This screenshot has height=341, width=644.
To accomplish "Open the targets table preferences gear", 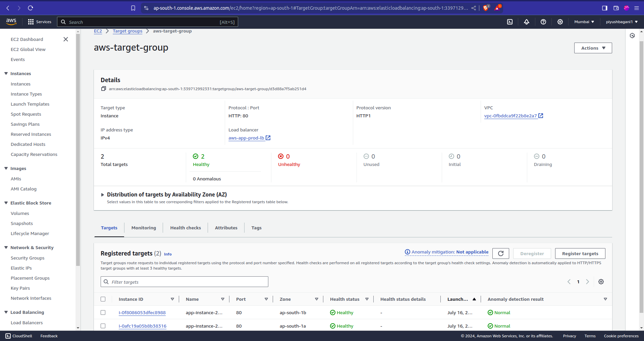I will tap(601, 282).
